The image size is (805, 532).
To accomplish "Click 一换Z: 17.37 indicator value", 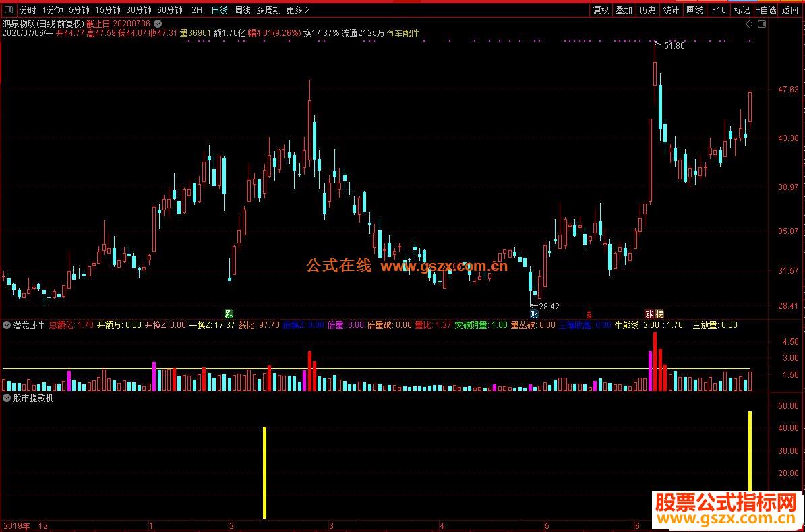I will 212,325.
